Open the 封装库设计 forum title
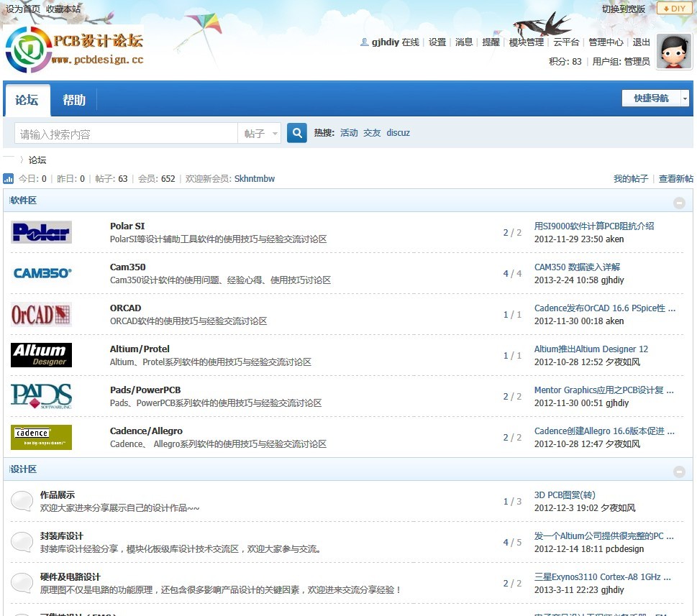 click(x=62, y=536)
